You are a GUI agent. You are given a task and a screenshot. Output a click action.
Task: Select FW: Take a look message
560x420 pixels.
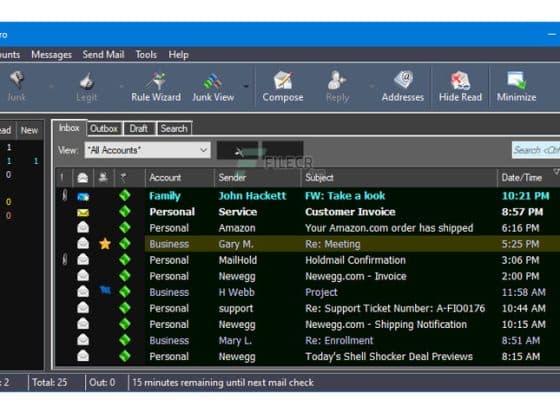pyautogui.click(x=345, y=196)
